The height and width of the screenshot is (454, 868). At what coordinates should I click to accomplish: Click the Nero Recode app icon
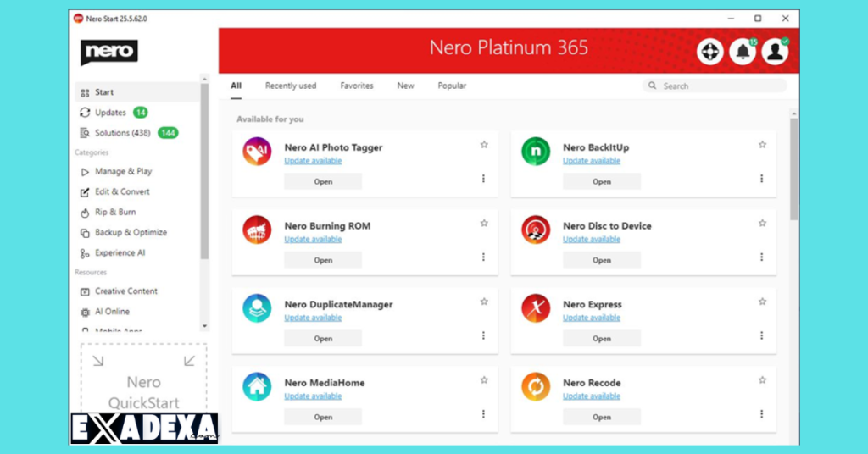point(536,387)
